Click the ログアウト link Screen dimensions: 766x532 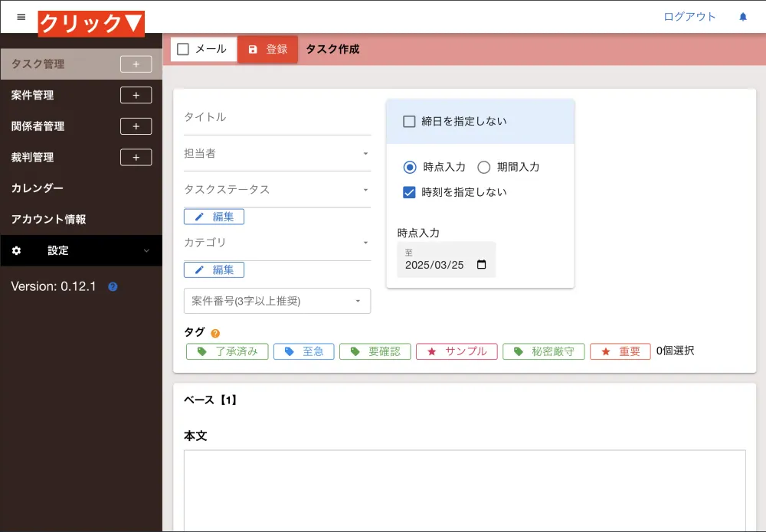(689, 15)
